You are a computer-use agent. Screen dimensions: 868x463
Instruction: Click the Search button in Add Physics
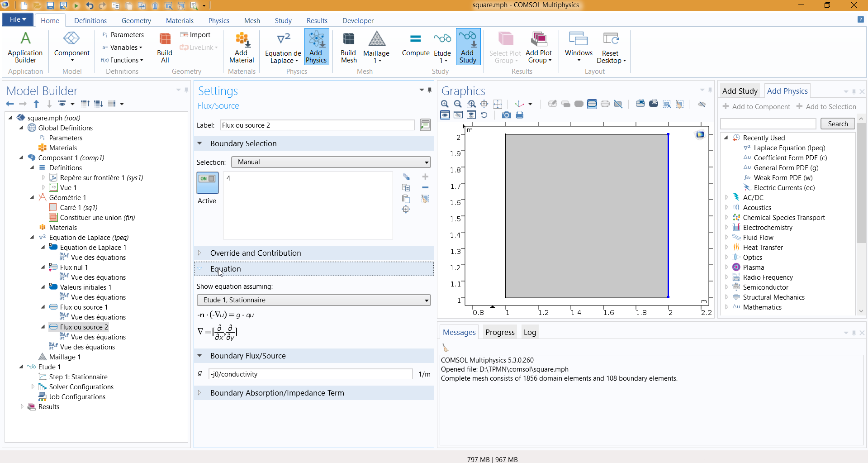point(837,124)
